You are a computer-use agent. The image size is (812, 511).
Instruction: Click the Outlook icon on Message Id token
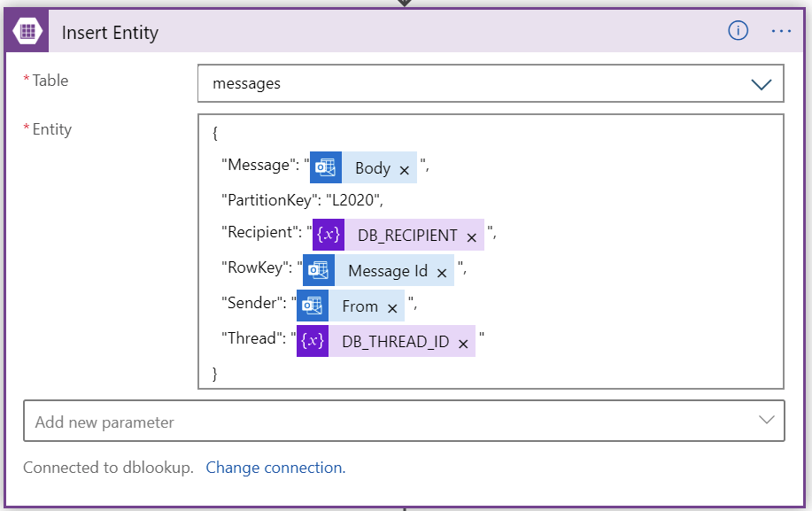319,270
